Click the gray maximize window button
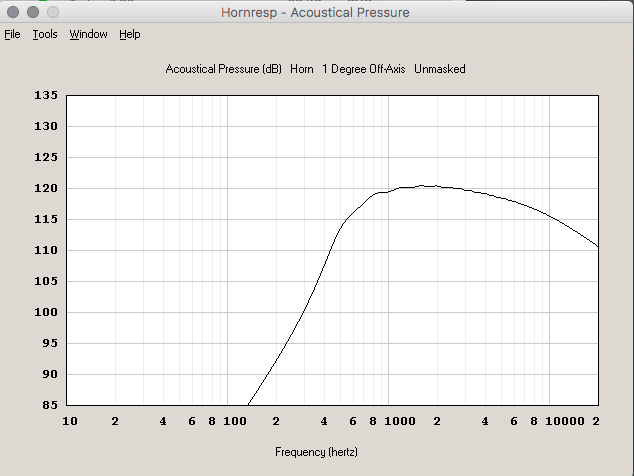Image resolution: width=634 pixels, height=476 pixels. click(x=52, y=12)
